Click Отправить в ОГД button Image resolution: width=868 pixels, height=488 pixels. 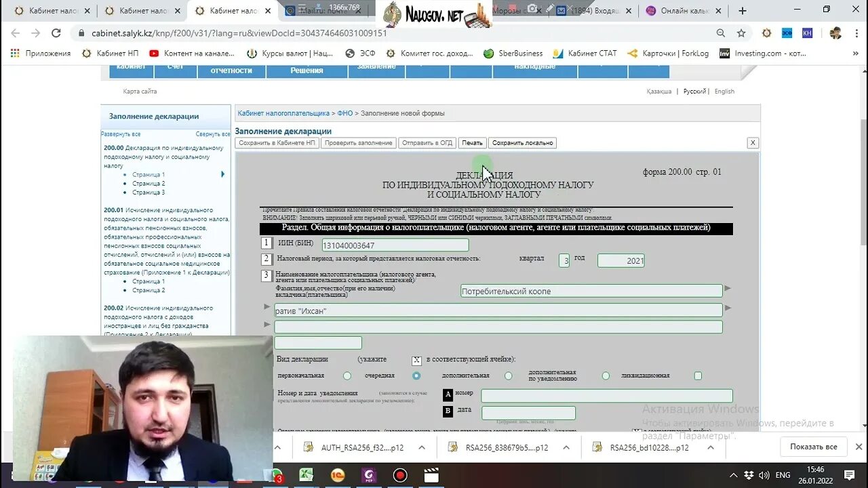pos(427,143)
